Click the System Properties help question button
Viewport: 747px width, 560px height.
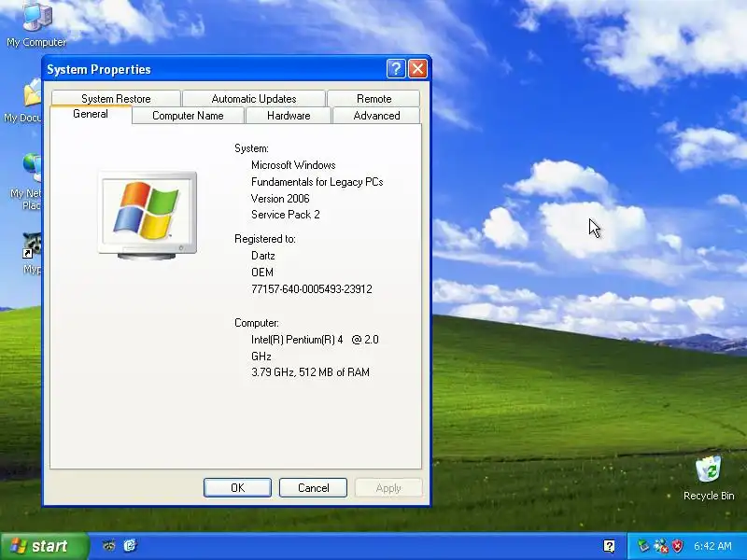tap(395, 69)
